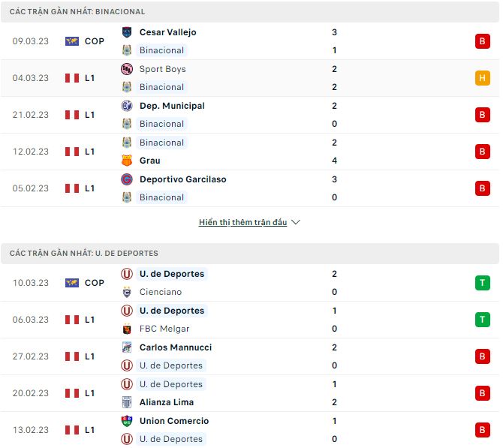Click the red 'B' badge for Grau match
This screenshot has height=448, width=503.
point(482,152)
